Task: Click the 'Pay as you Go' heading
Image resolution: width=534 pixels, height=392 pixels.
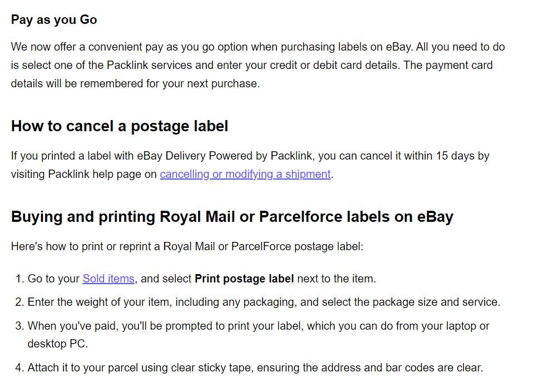Action: [54, 20]
